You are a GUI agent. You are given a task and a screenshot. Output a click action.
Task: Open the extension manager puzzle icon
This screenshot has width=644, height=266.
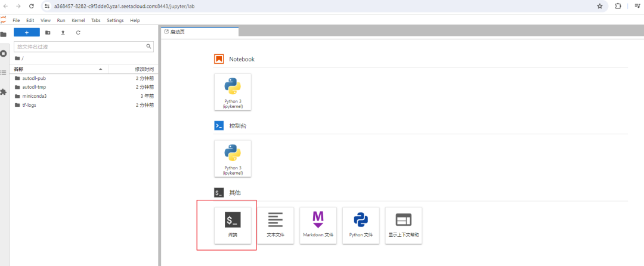(4, 92)
